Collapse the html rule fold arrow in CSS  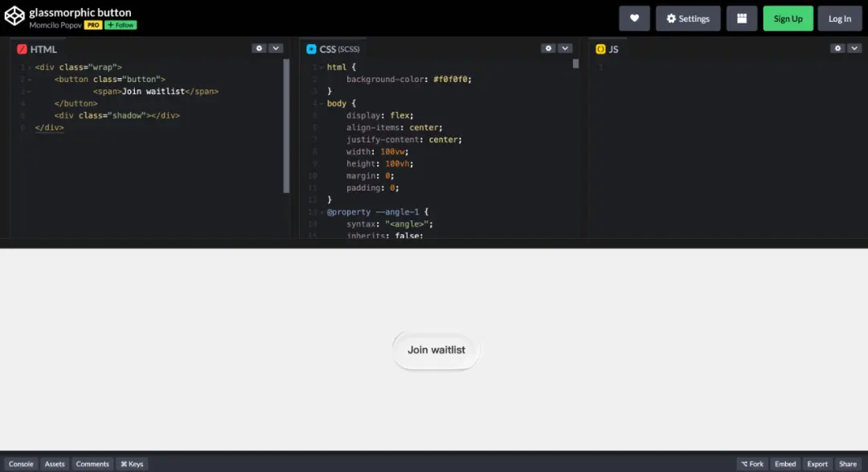coord(321,68)
